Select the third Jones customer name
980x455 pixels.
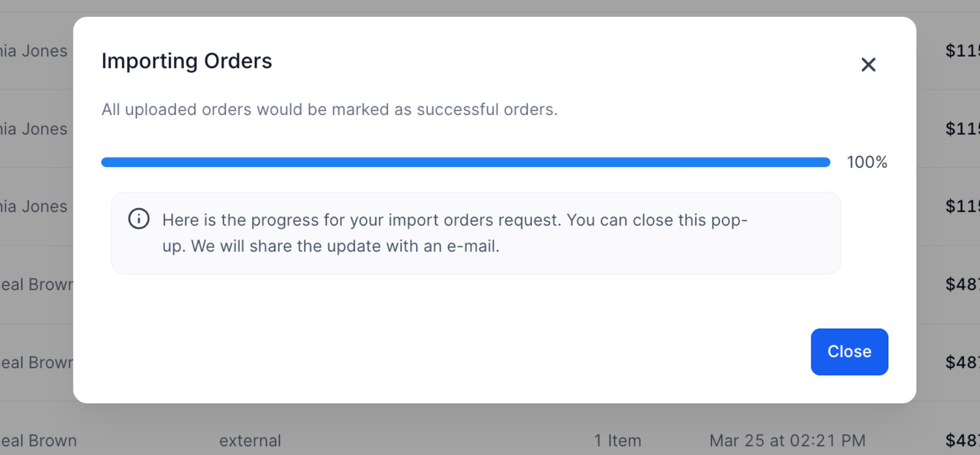pos(34,207)
